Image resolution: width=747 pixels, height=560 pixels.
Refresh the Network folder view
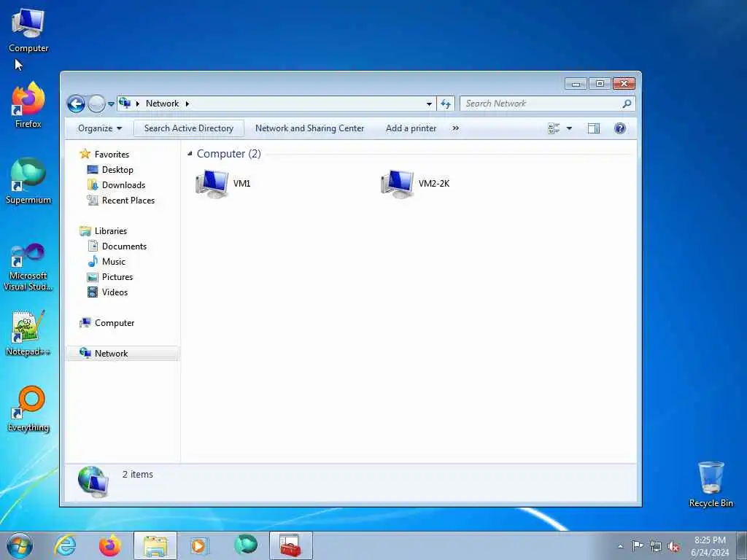[x=446, y=104]
